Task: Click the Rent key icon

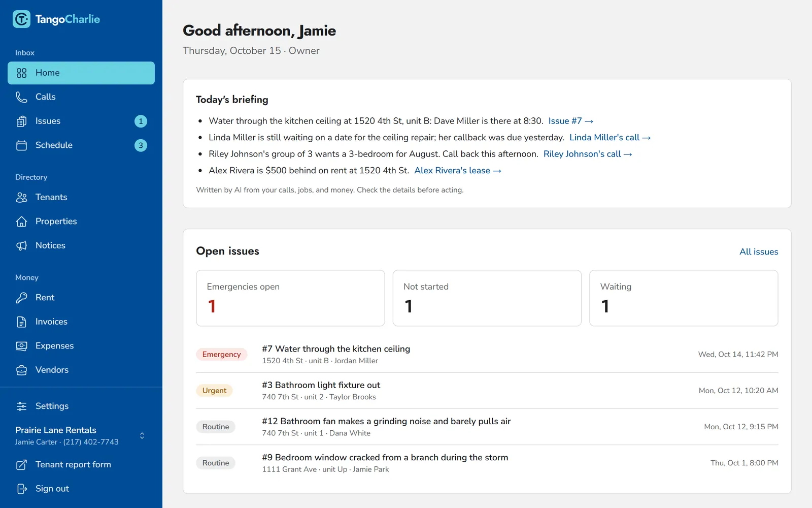Action: pos(21,298)
